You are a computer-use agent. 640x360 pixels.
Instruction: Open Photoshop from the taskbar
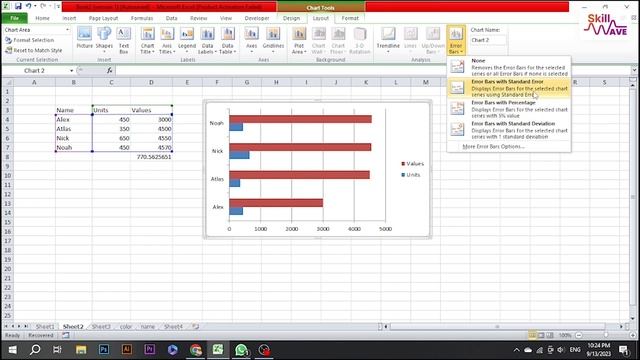[x=104, y=350]
